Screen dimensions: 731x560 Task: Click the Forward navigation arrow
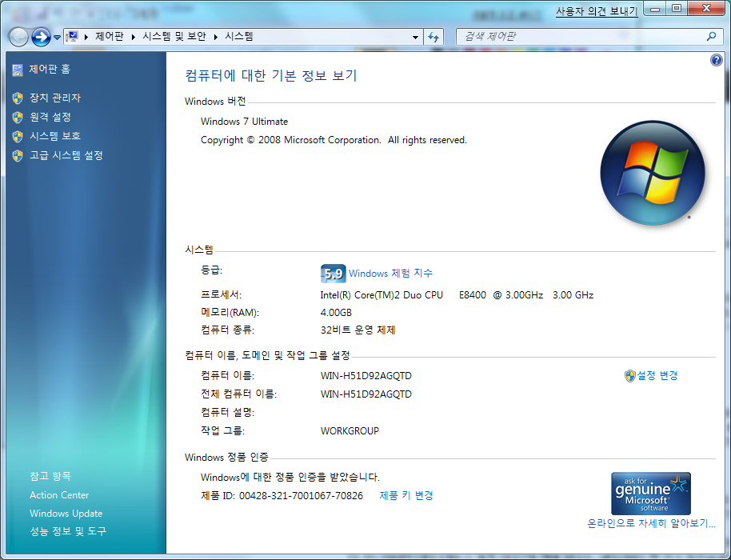click(x=41, y=37)
